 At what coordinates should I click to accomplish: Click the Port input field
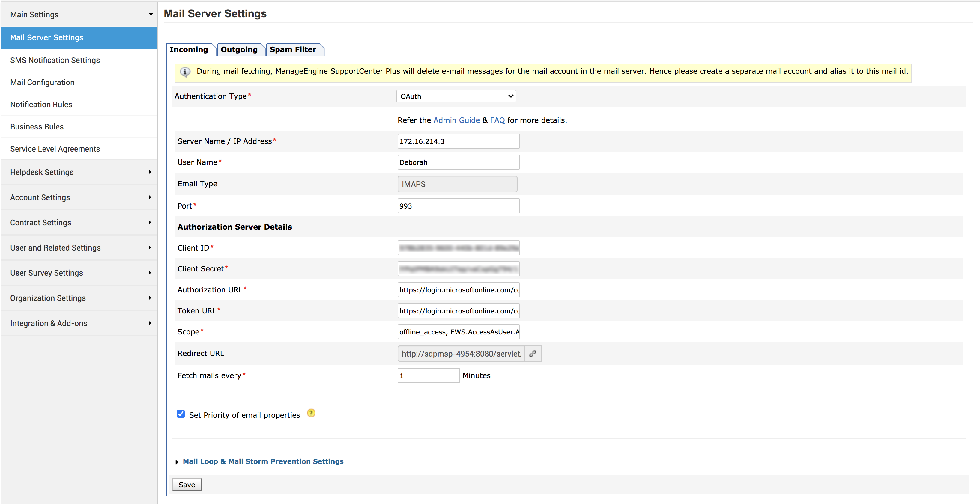pos(458,206)
